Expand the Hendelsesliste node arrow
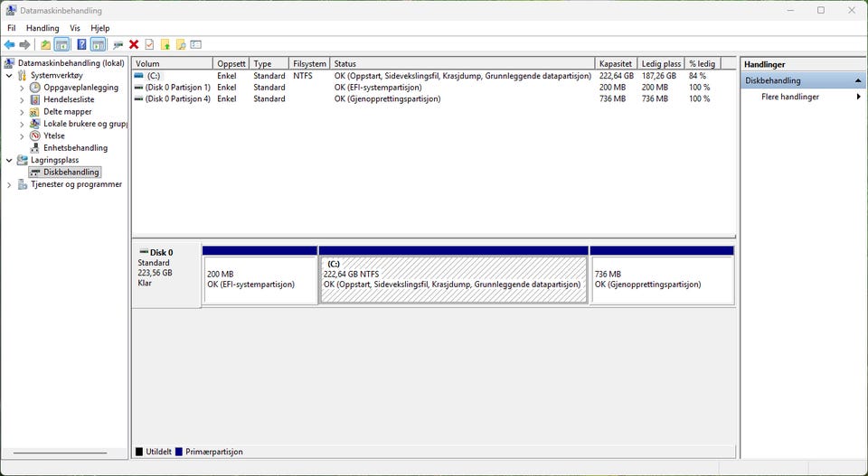The height and width of the screenshot is (476, 868). [22, 99]
